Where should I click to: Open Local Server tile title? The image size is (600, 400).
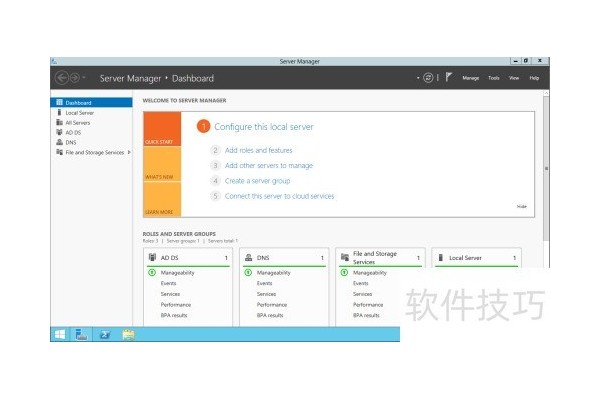465,258
